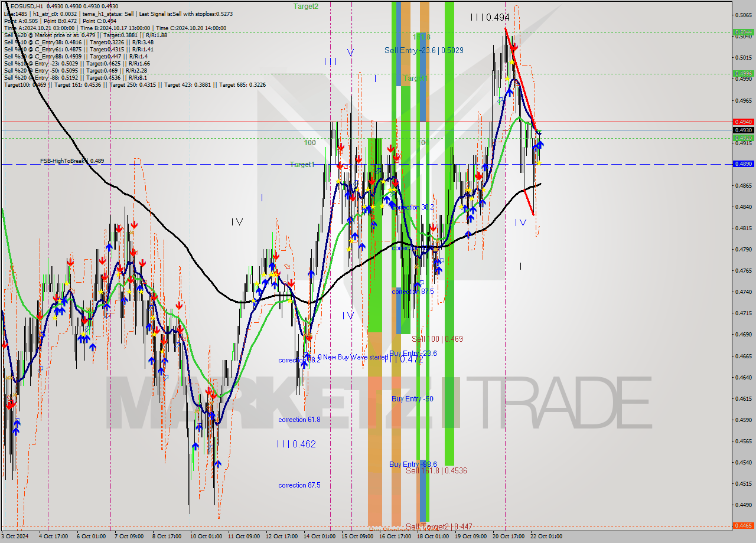
Task: Click the '3 Oct 2024' date on the time axis
Action: click(14, 537)
